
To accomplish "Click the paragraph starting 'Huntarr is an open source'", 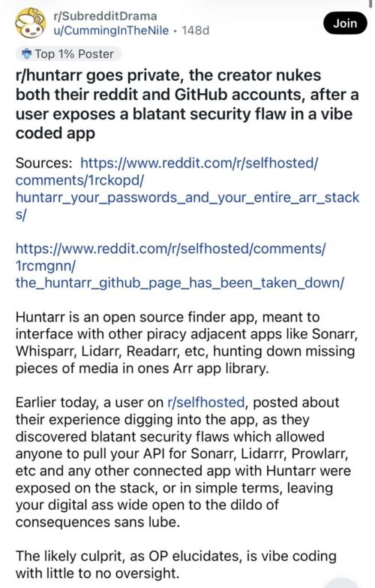I will (186, 342).
